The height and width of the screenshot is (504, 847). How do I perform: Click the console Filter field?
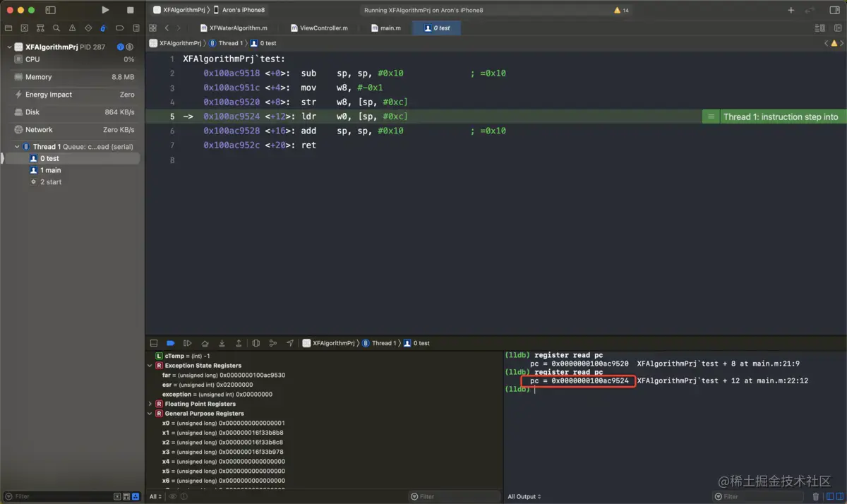pos(759,497)
